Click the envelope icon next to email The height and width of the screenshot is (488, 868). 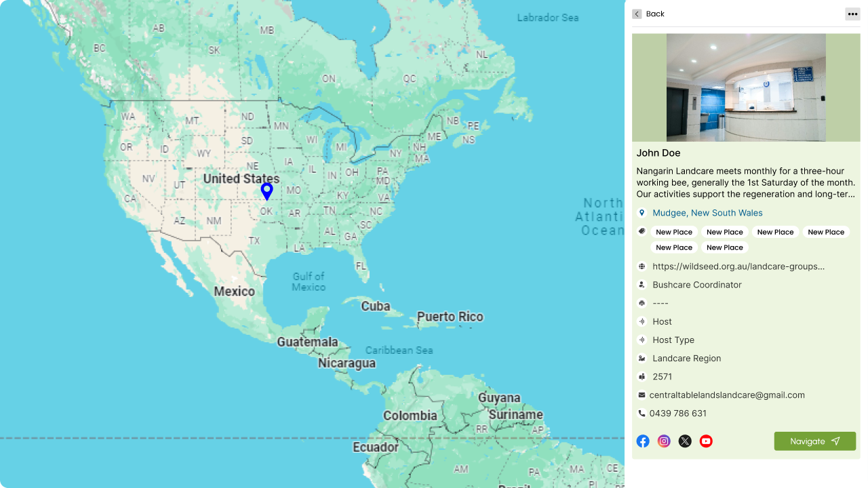coord(642,395)
